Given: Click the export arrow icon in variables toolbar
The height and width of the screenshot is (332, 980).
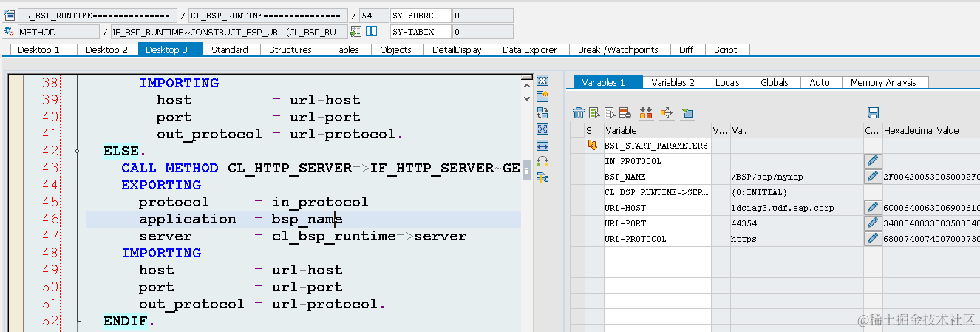Looking at the screenshot, I should pyautogui.click(x=667, y=112).
